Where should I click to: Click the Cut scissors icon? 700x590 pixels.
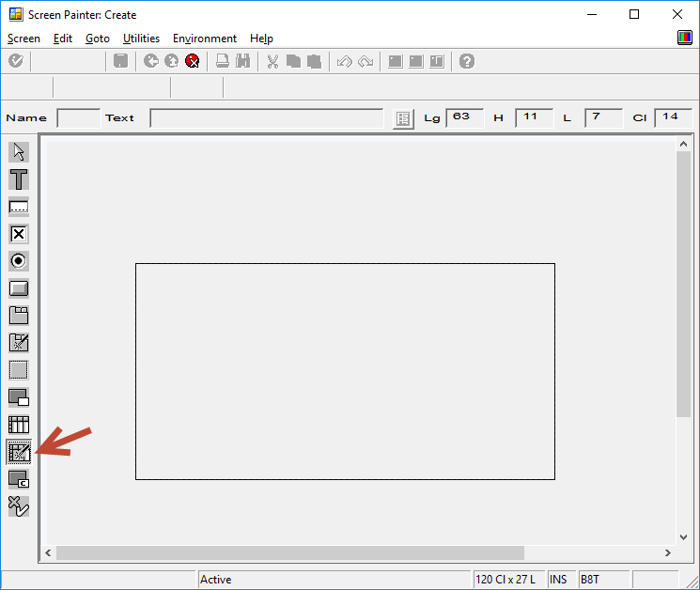(272, 61)
